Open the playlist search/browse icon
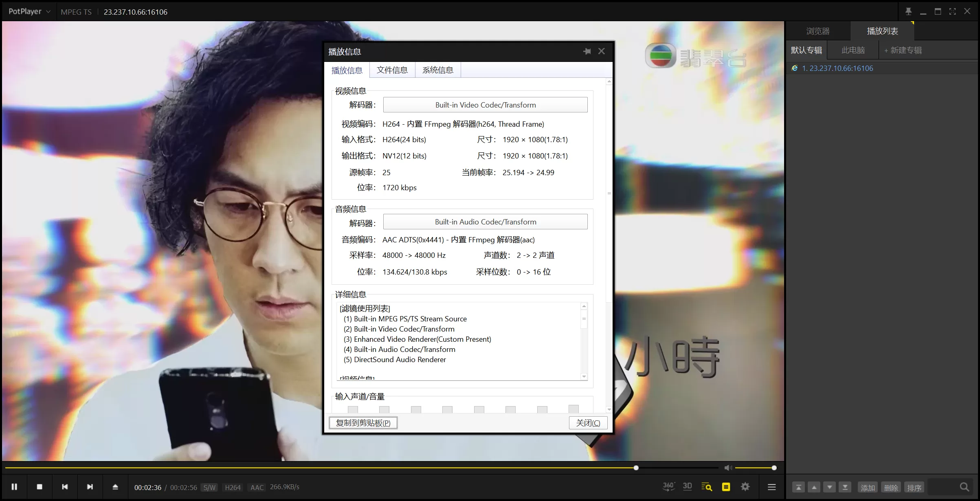Screen dimensions: 980x501 tap(707, 487)
